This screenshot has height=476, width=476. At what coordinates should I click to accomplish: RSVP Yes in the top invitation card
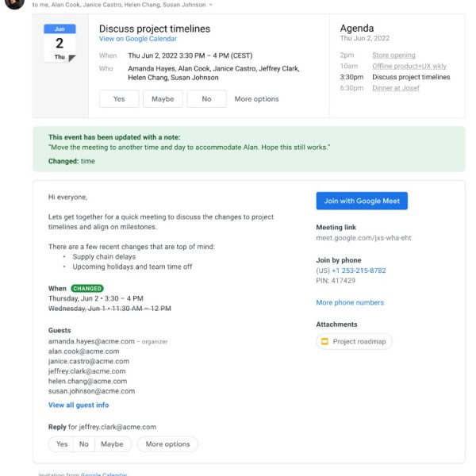[119, 99]
